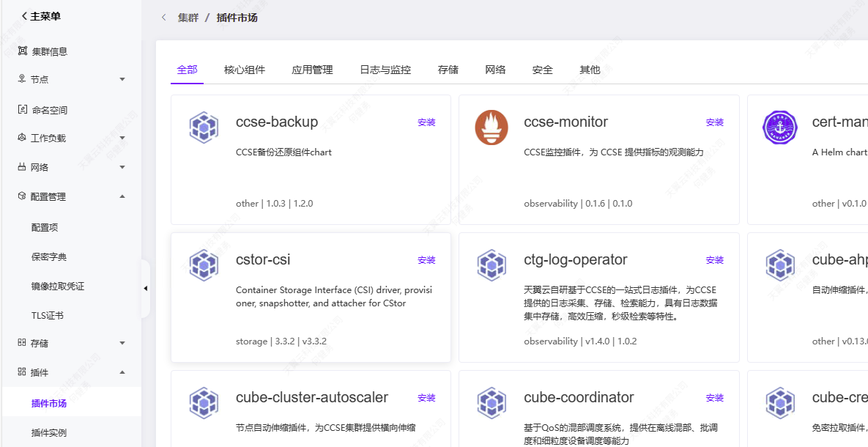Collapse the 配置管理 menu arrow

(122, 196)
